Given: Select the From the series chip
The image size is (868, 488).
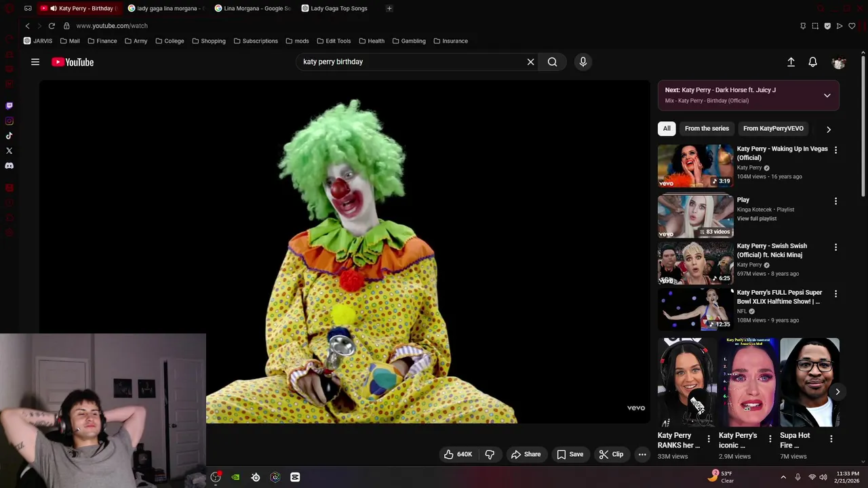Looking at the screenshot, I should coord(707,128).
